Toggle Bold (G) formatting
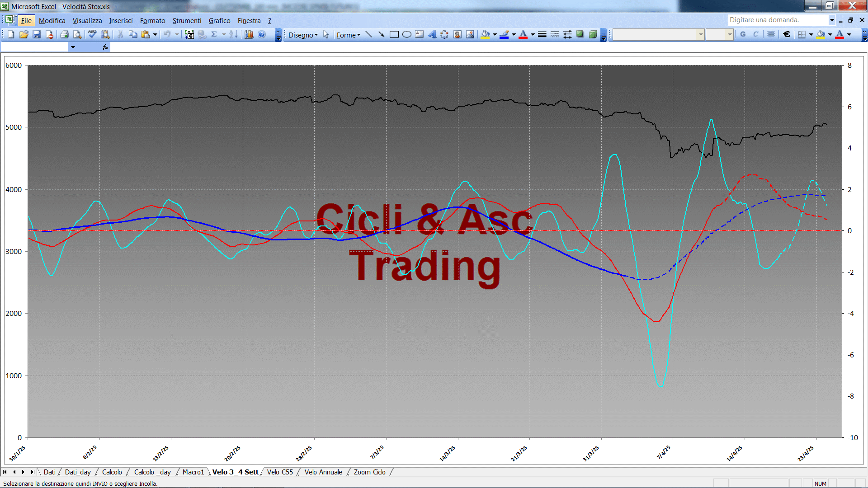This screenshot has width=868, height=488. (x=743, y=34)
